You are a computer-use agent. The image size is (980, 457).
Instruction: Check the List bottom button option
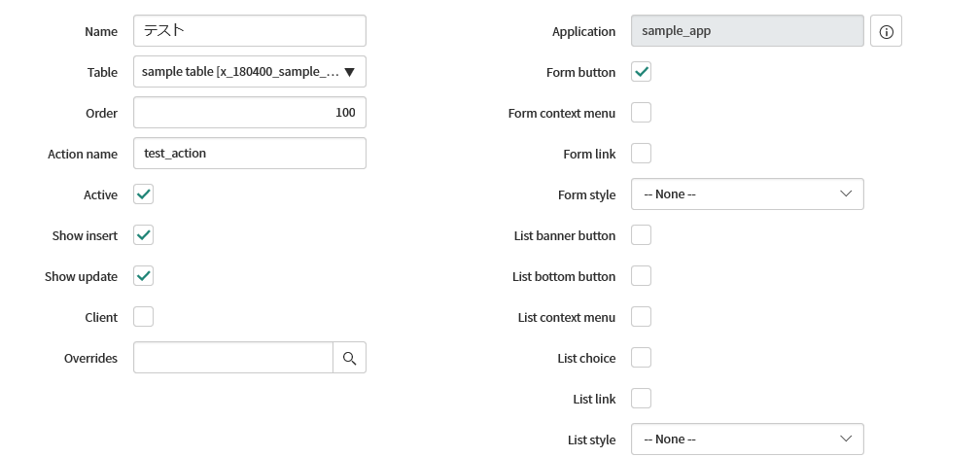(x=642, y=276)
